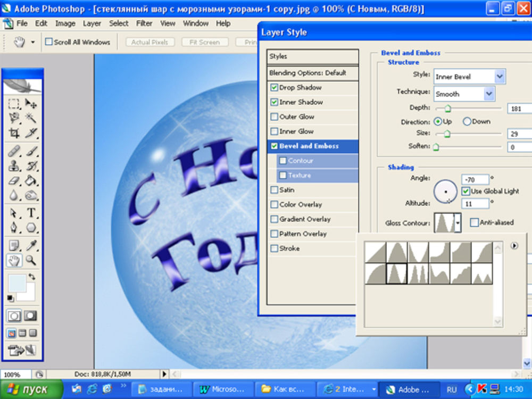The height and width of the screenshot is (399, 532).
Task: Select the Crop tool
Action: pyautogui.click(x=14, y=132)
